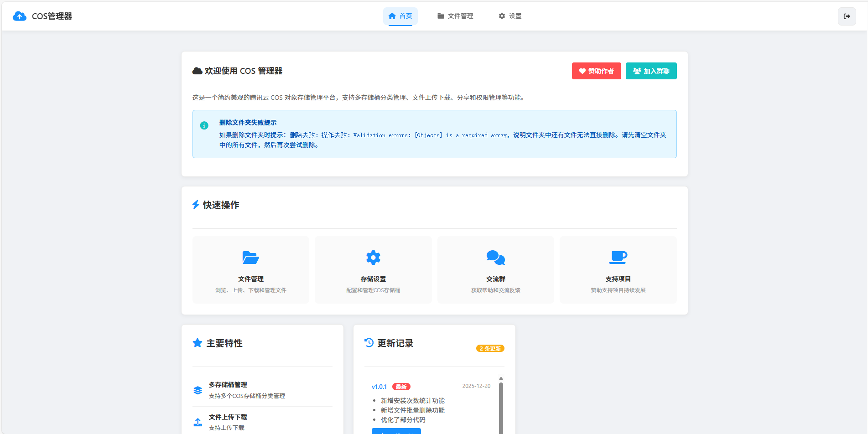Click the COS管理器 cloud logo icon
Image resolution: width=868 pixels, height=434 pixels.
tap(20, 16)
